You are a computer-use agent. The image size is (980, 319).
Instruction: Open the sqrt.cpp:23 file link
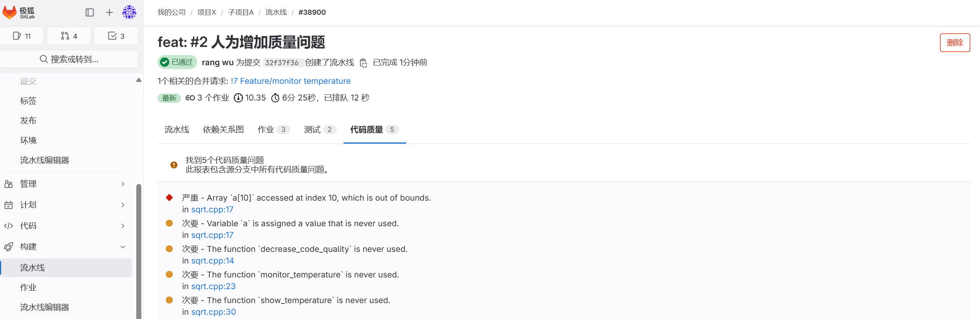pos(213,286)
